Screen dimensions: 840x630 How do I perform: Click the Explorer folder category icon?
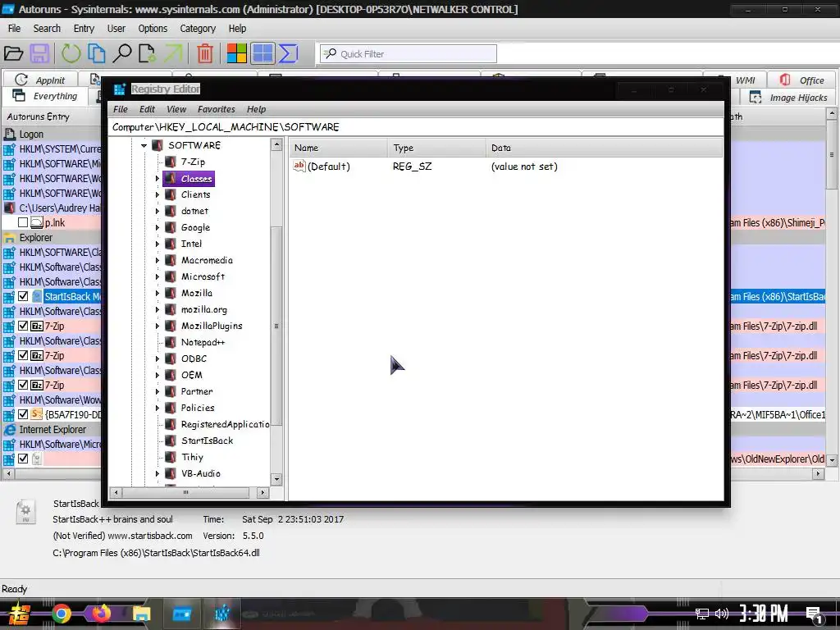(x=10, y=237)
